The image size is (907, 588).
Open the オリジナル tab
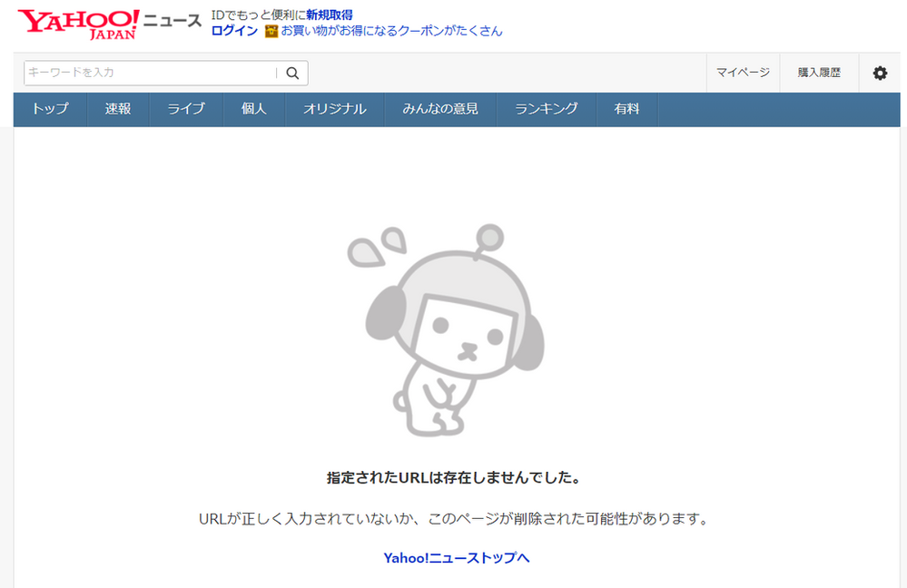tap(335, 109)
